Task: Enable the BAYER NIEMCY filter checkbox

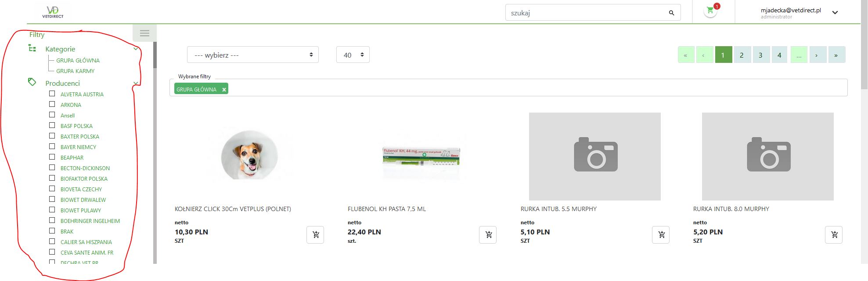Action: tap(52, 146)
